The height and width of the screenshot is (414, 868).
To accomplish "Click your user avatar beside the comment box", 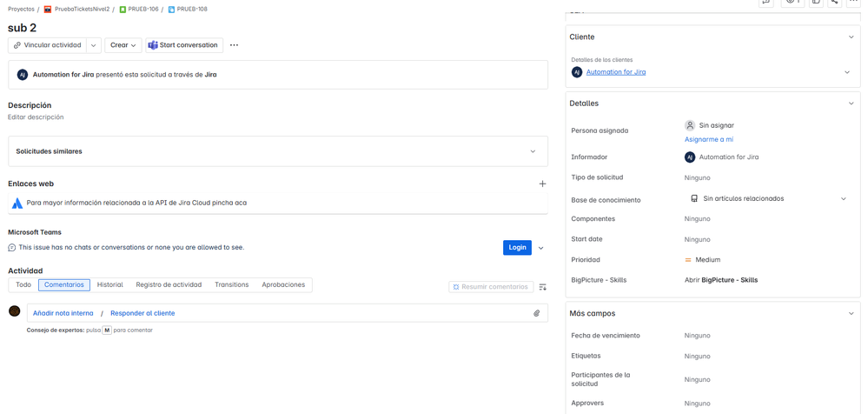I will pos(15,310).
